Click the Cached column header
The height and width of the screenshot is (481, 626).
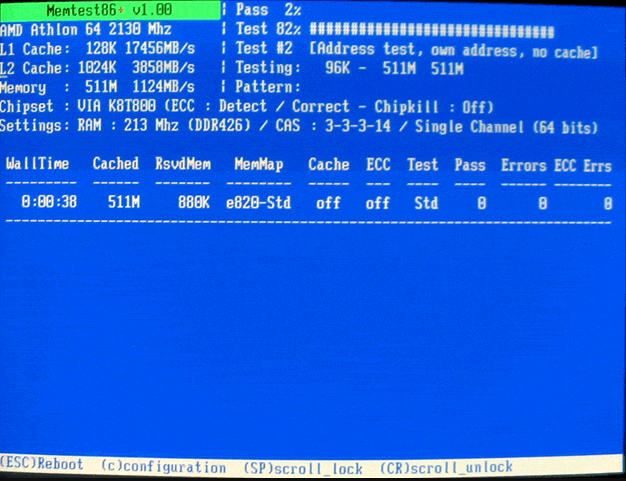click(x=116, y=164)
